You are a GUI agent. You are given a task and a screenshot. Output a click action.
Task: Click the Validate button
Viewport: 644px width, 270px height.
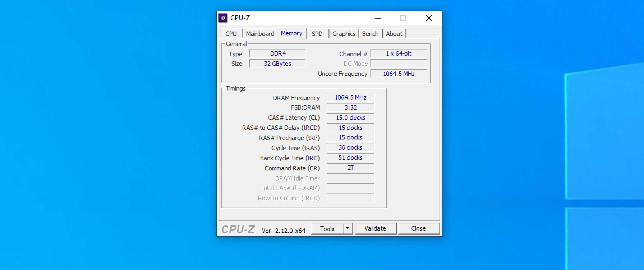click(375, 228)
